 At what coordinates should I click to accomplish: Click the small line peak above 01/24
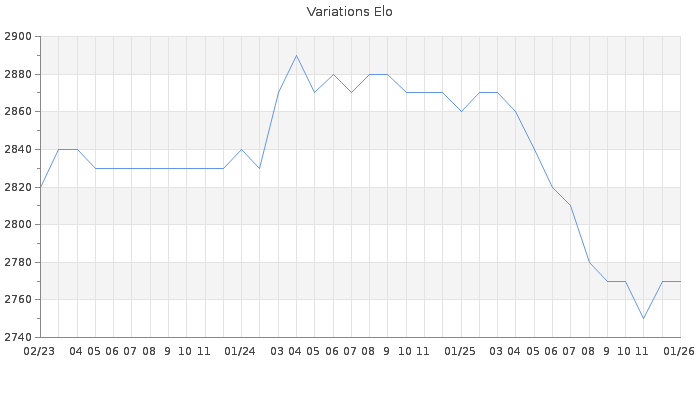(241, 150)
